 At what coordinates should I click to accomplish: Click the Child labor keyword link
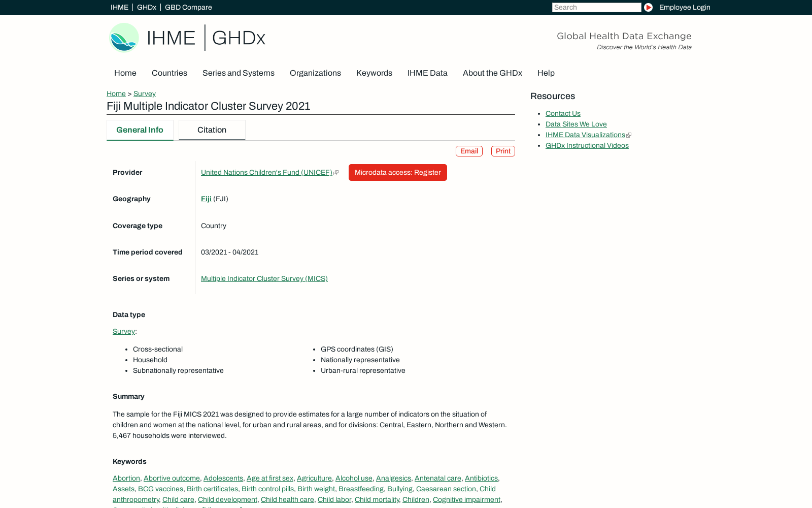[334, 499]
